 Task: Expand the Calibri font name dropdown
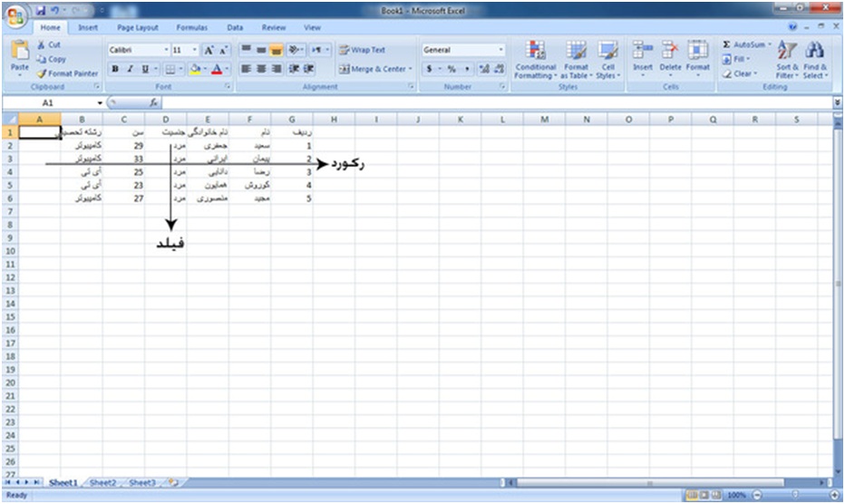click(166, 51)
